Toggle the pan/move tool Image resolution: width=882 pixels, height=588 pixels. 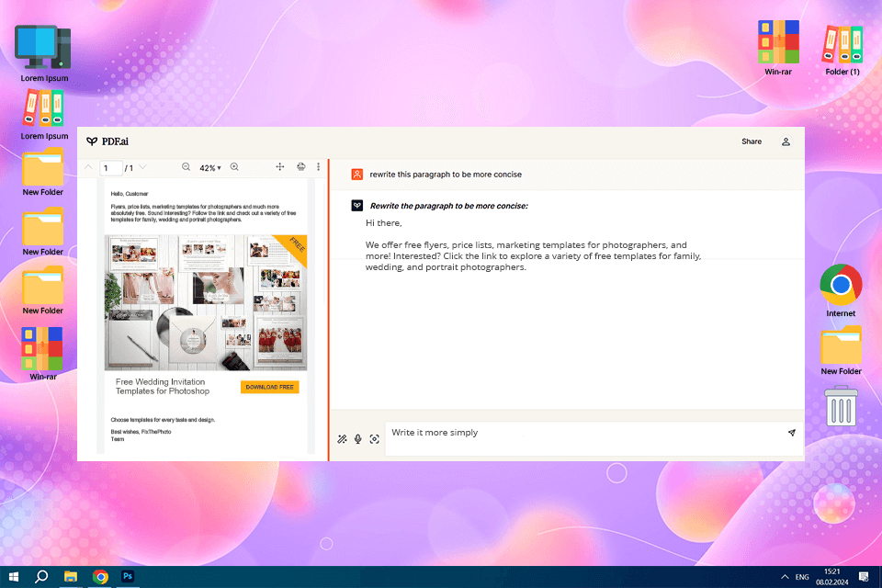pos(280,166)
